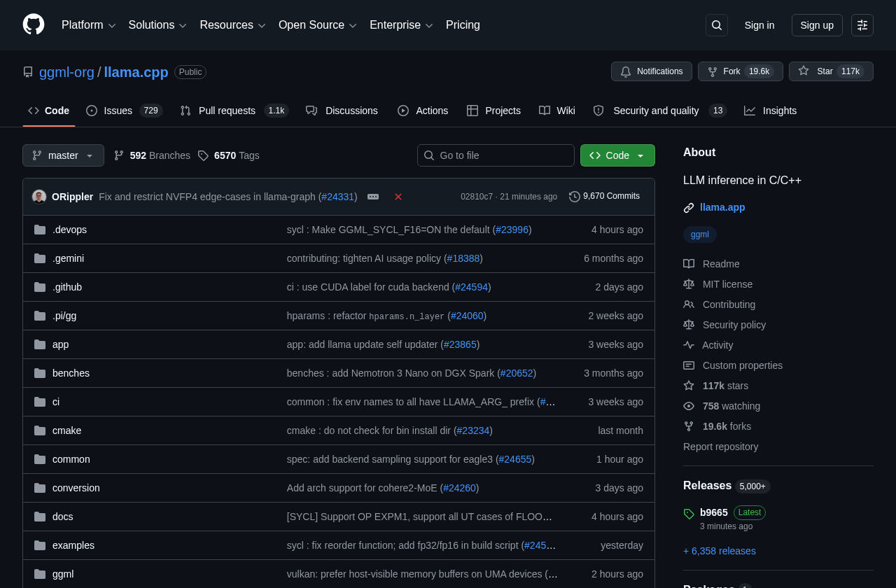
Task: Expand the green Code dropdown button
Action: (617, 155)
